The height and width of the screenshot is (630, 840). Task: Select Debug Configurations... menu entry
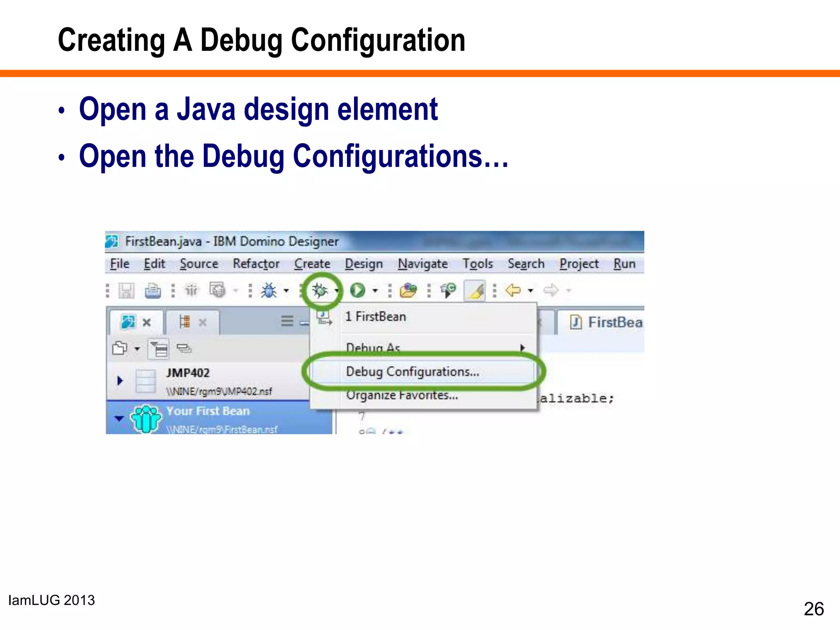pos(412,372)
